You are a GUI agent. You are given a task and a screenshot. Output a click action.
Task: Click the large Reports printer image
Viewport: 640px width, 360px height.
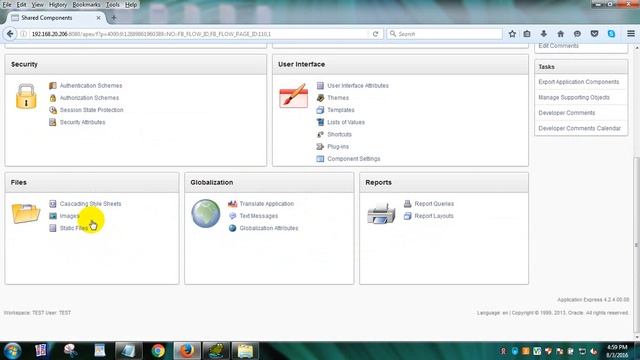click(381, 214)
